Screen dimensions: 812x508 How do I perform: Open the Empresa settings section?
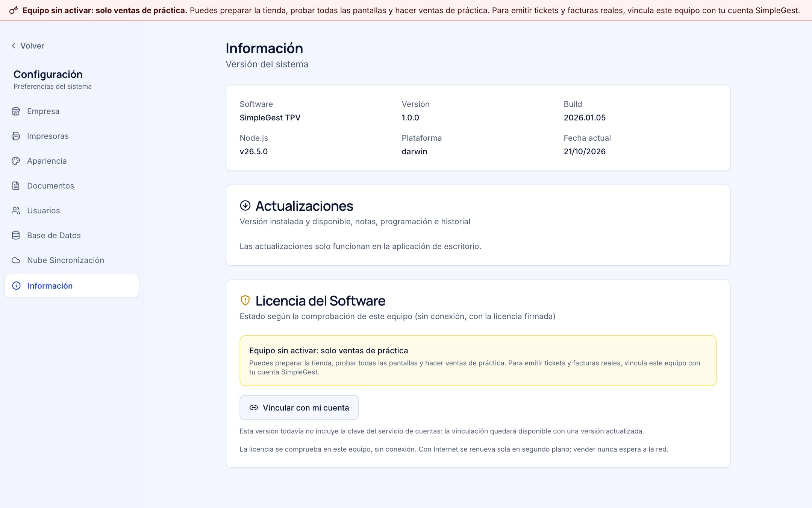(72, 111)
